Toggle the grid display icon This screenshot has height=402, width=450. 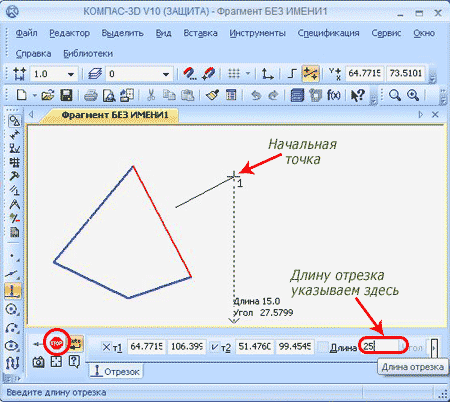234,74
